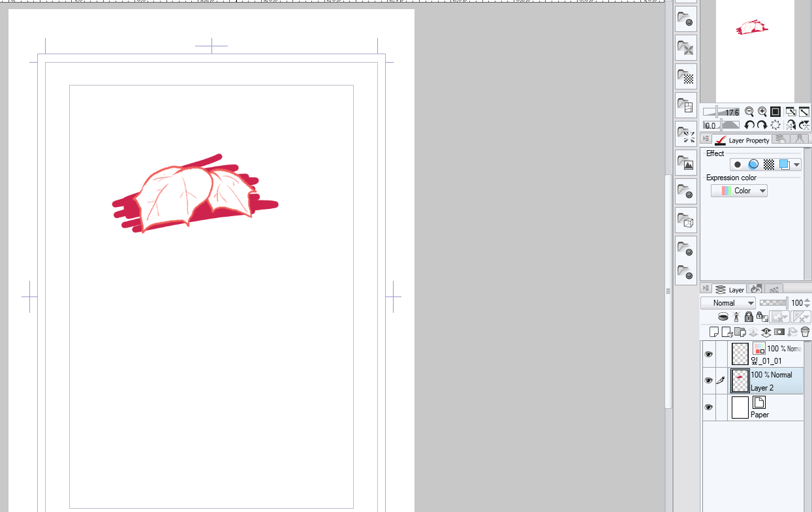Open the ruler range dropdown in Layer panel

click(x=801, y=317)
